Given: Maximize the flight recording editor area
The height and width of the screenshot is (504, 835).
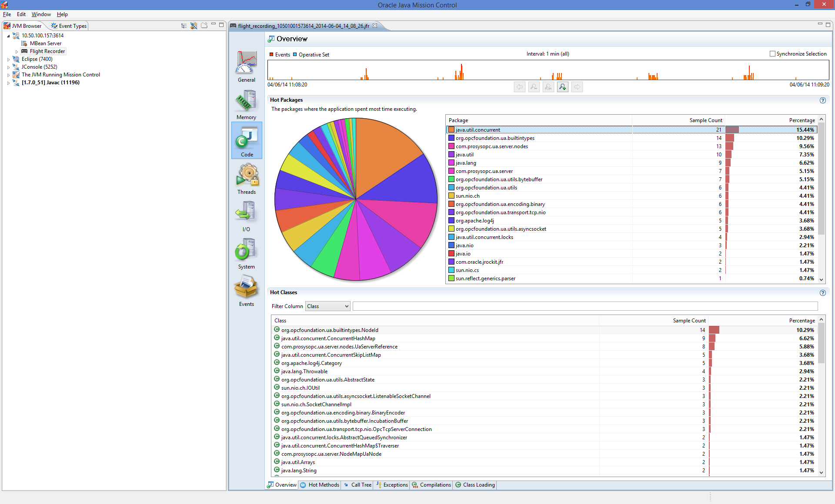Looking at the screenshot, I should [828, 24].
